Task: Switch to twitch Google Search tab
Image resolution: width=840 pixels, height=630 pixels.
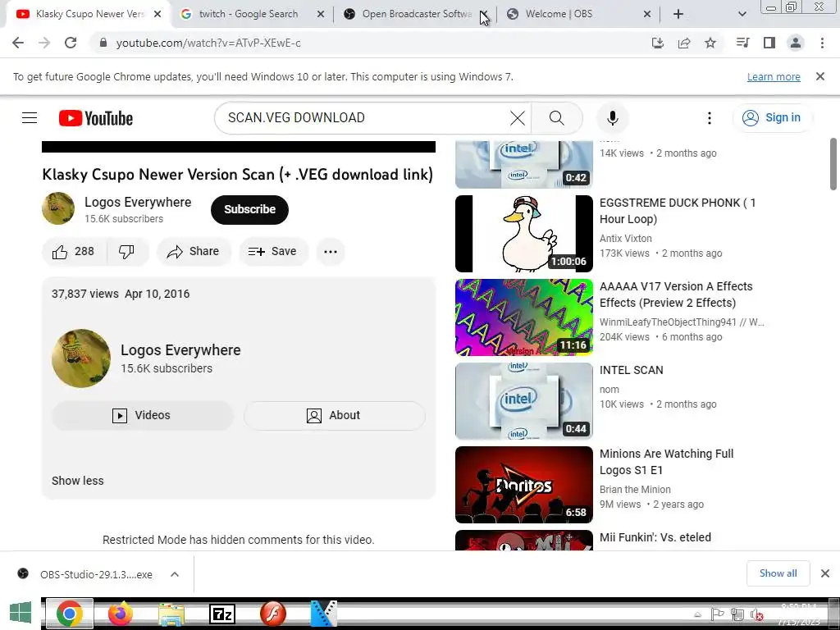Action: point(248,14)
